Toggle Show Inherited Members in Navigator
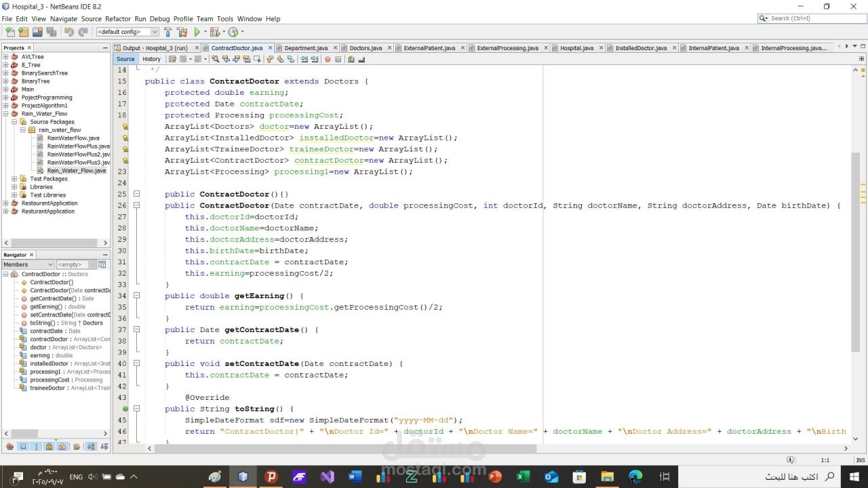The image size is (868, 488). pos(9,447)
